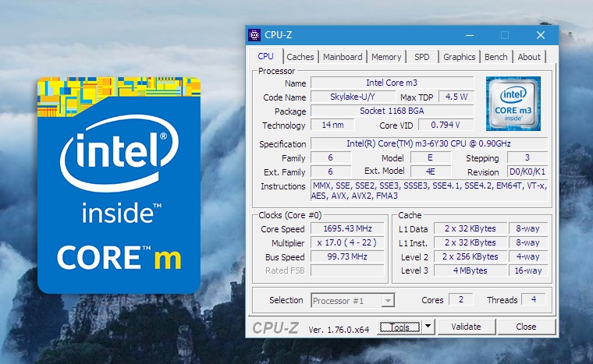The height and width of the screenshot is (364, 593).
Task: Click the L1 Data associativity value 8-way
Action: (528, 228)
